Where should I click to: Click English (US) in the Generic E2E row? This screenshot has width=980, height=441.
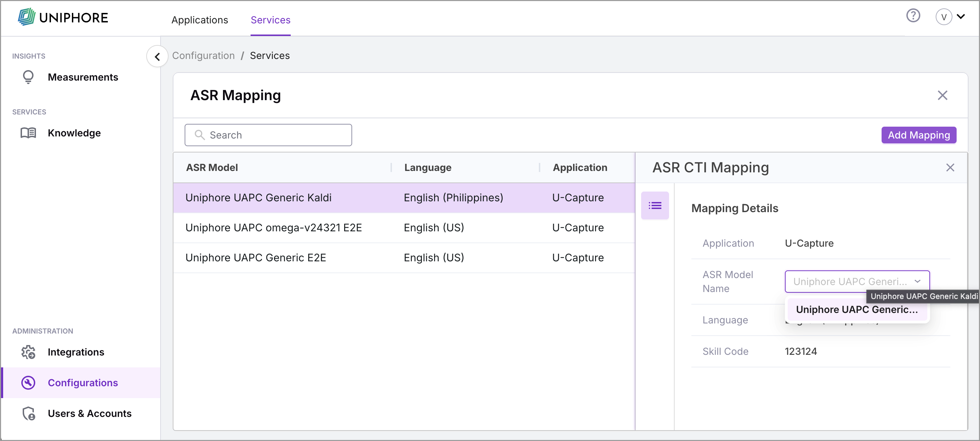[x=434, y=258]
